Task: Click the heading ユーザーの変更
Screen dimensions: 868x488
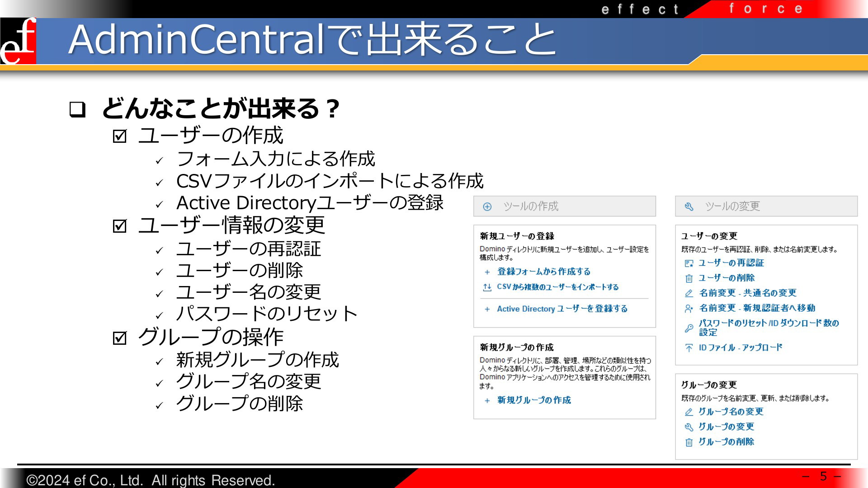Action: pyautogui.click(x=709, y=236)
